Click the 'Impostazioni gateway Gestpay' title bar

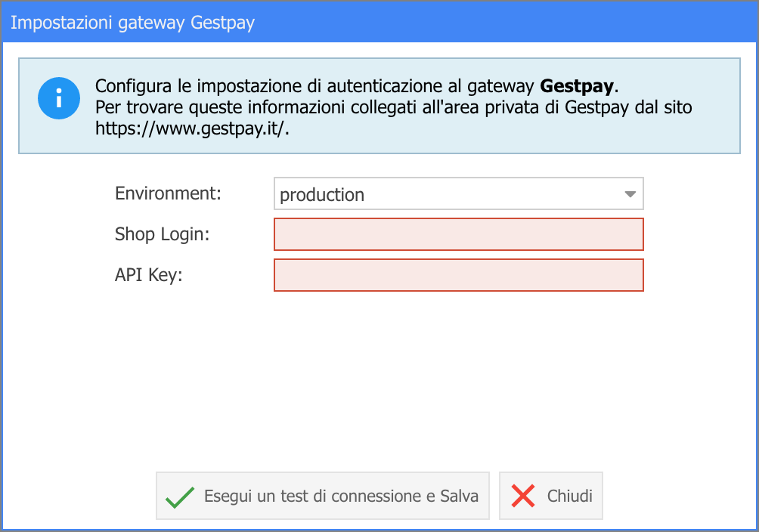pos(379,22)
